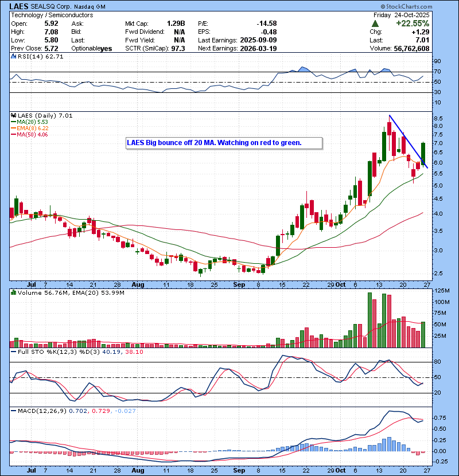Select the LAES ticker symbol in the header
Viewport: 459px width, 476px height.
(x=19, y=6)
